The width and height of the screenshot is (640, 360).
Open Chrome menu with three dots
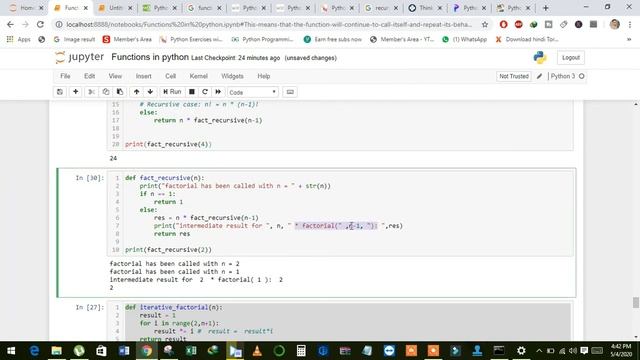[x=630, y=24]
